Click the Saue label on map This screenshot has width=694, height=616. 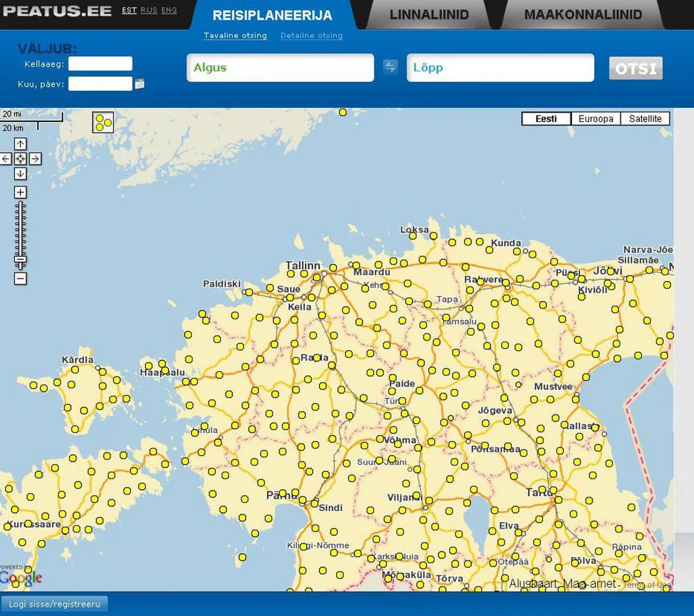pos(288,289)
